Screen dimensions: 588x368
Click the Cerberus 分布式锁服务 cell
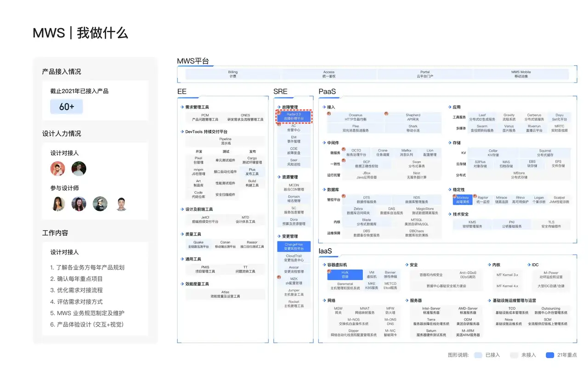click(x=534, y=117)
